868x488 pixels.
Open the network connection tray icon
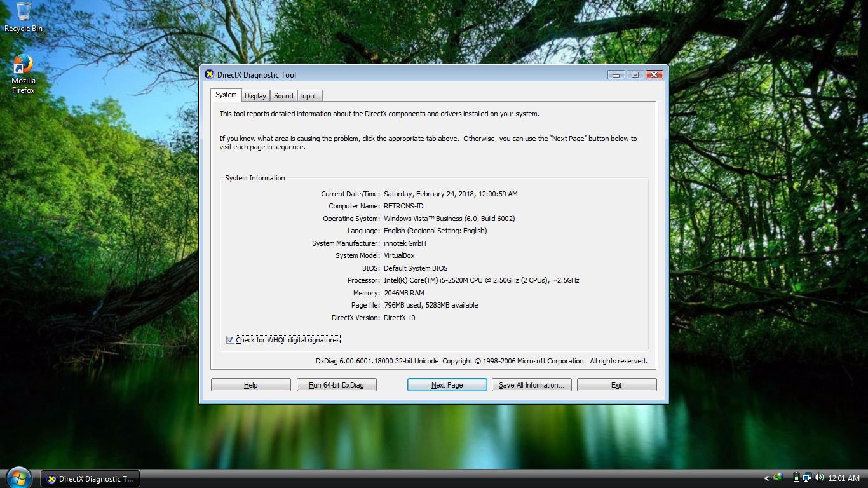click(x=807, y=478)
